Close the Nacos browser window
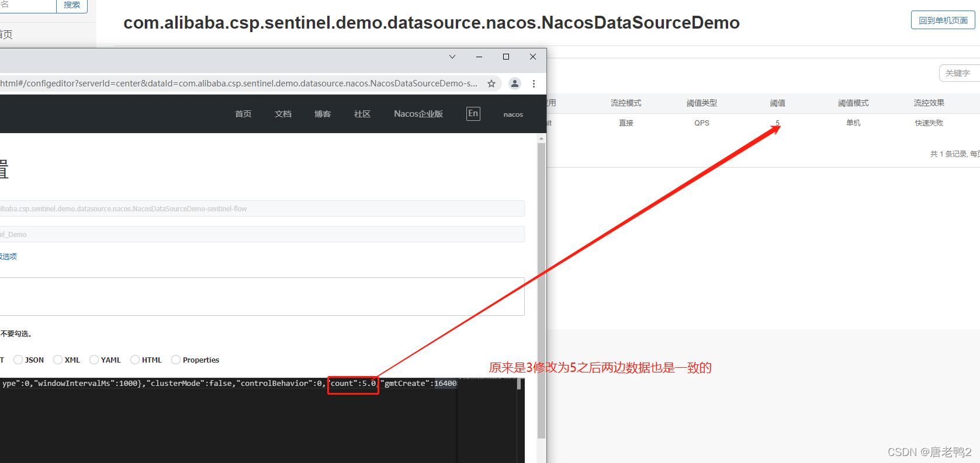Image resolution: width=980 pixels, height=463 pixels. click(533, 57)
